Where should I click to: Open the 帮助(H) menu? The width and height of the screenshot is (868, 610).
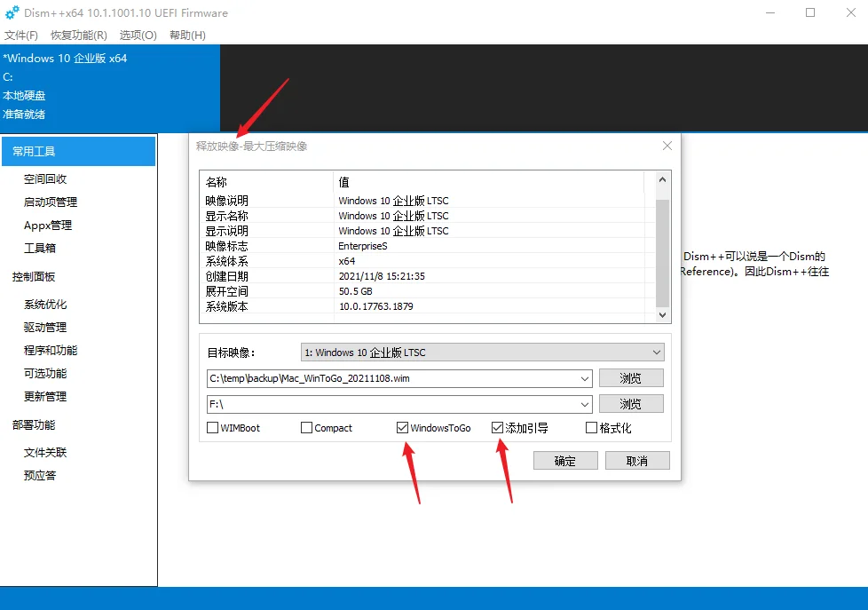pos(187,36)
